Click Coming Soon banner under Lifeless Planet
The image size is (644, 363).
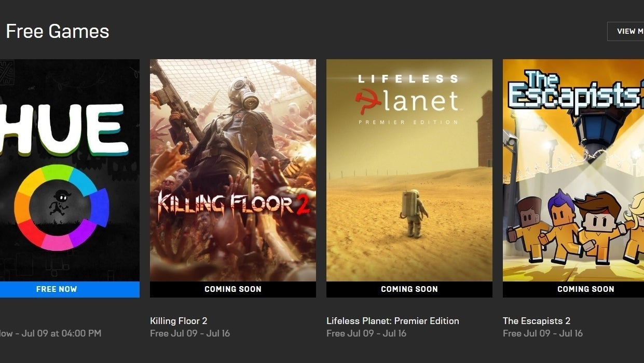point(409,289)
